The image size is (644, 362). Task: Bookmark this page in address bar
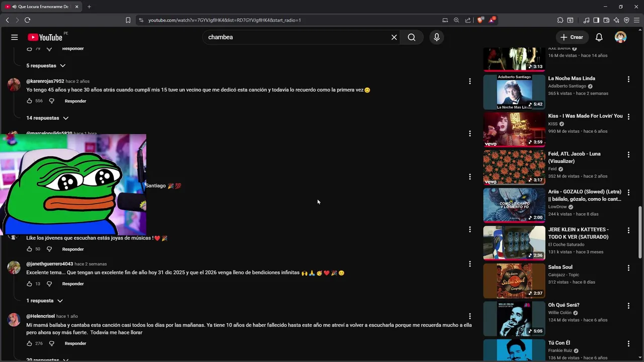(128, 20)
